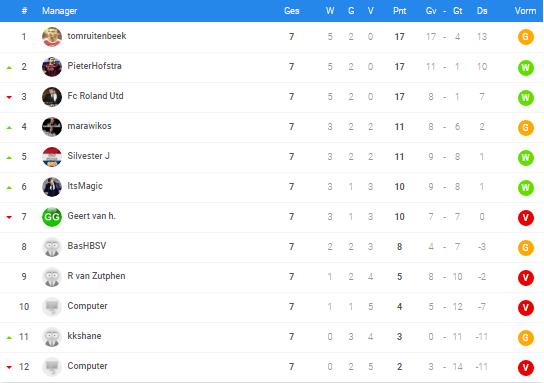This screenshot has height=383, width=544.
Task: Click the orange G form badge for tomruitenbeek
Action: click(526, 37)
